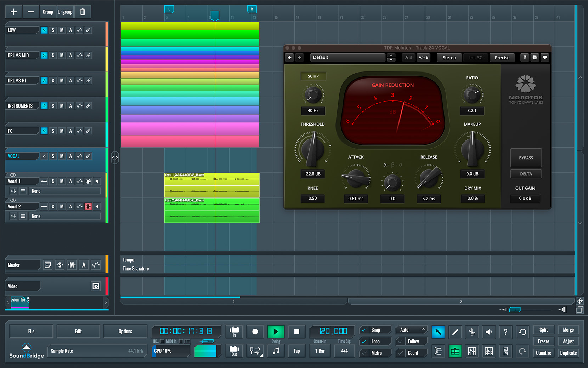Collapse the INSTRUMENTS group chevron

point(44,106)
